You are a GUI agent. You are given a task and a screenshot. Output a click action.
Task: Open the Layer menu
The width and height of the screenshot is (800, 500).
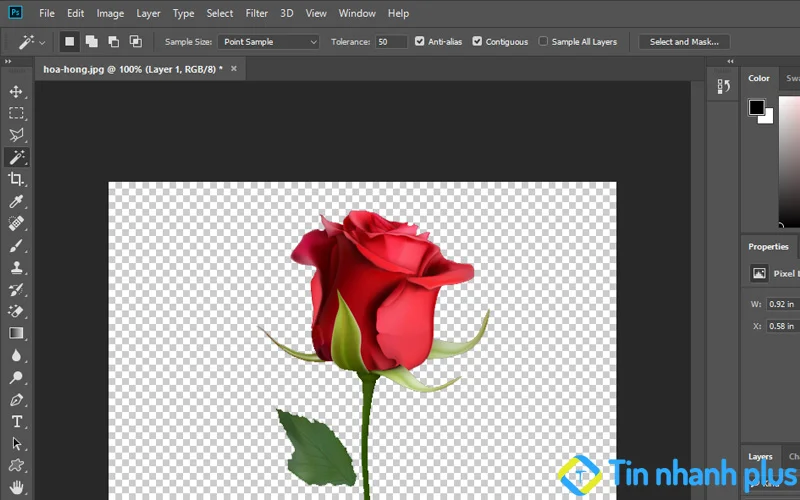coord(148,13)
